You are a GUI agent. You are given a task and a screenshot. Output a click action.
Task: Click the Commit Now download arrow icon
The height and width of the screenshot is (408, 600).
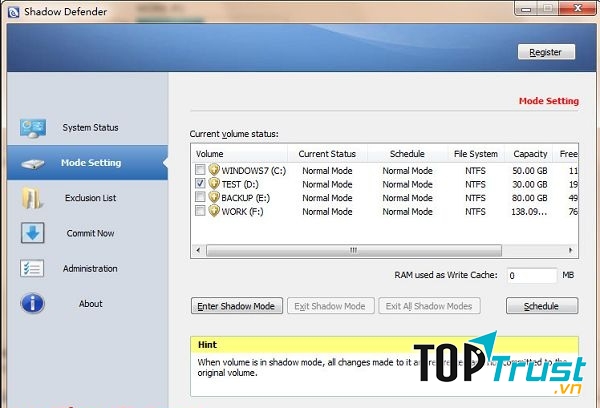pyautogui.click(x=32, y=233)
